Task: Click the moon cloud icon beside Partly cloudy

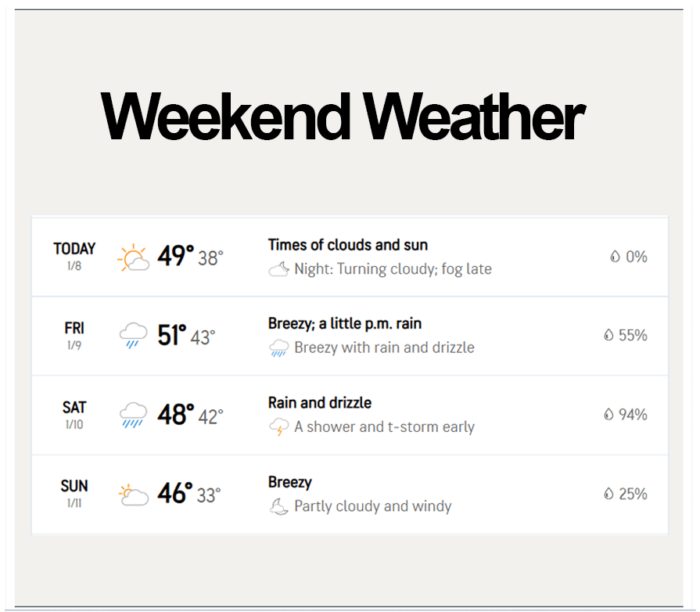Action: (278, 507)
